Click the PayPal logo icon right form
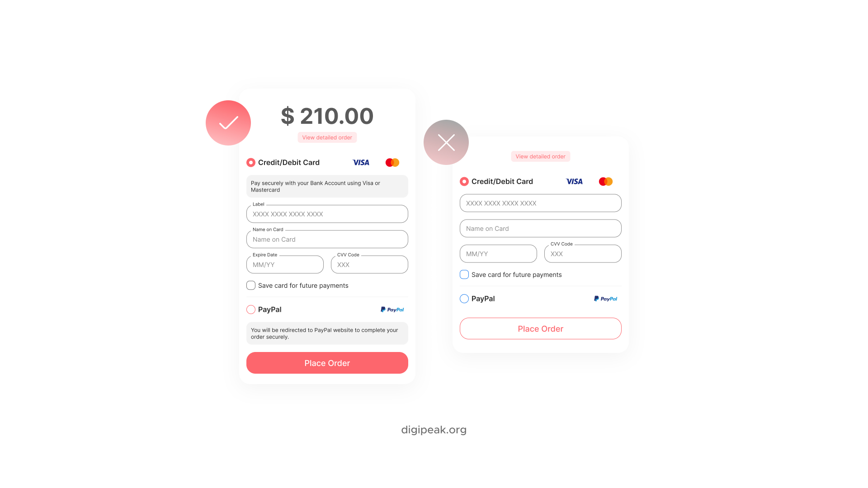 tap(606, 299)
